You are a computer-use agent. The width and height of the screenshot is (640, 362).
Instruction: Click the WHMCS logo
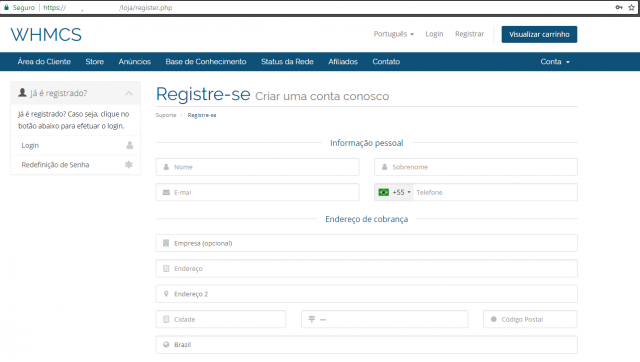point(46,35)
